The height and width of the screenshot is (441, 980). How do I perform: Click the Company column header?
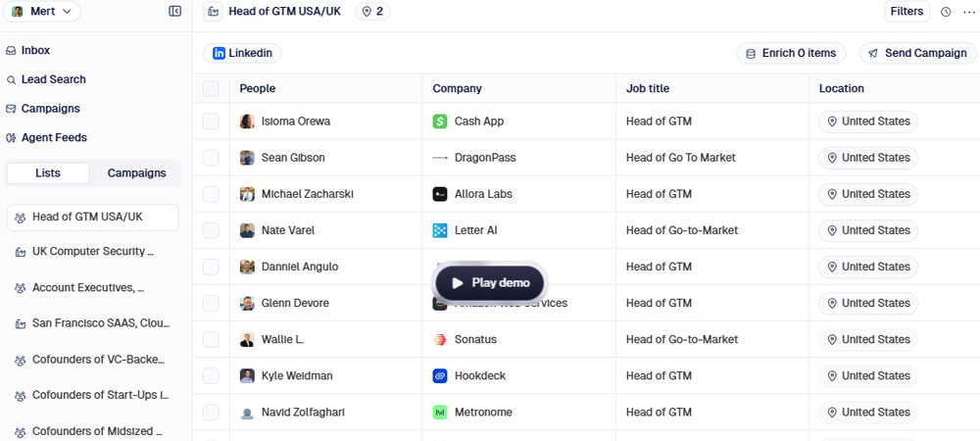pos(458,89)
